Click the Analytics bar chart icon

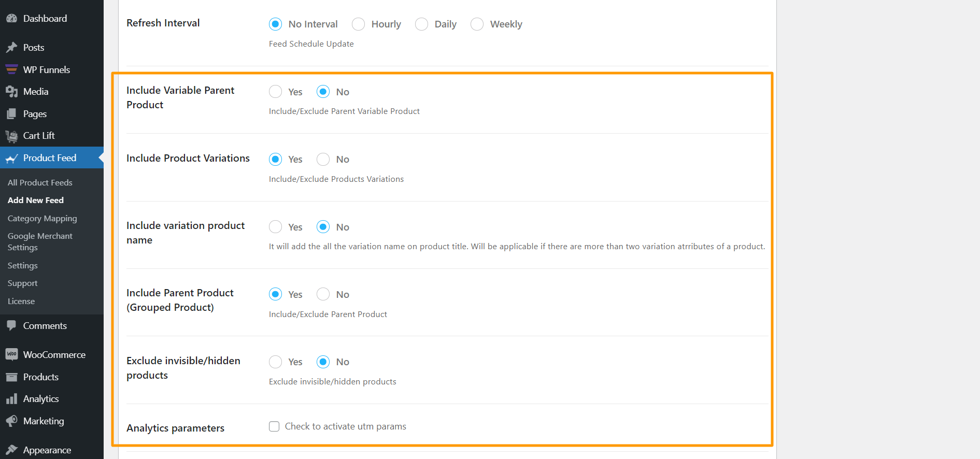[11, 399]
